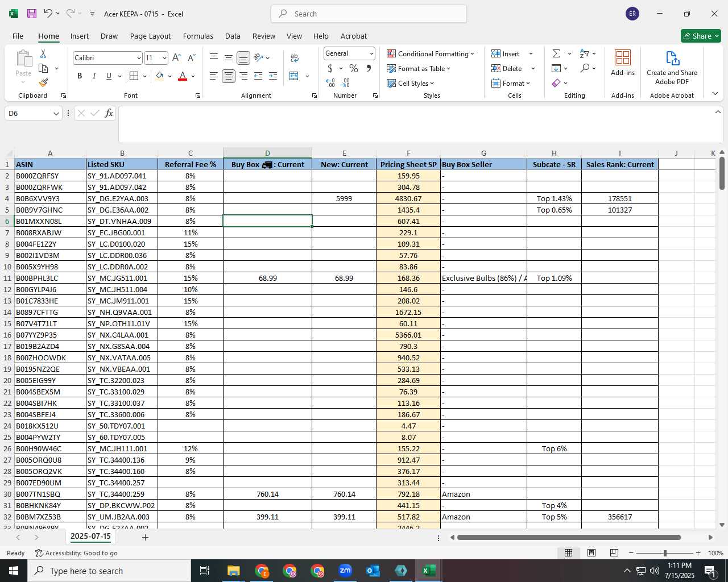Toggle Bold formatting

80,76
